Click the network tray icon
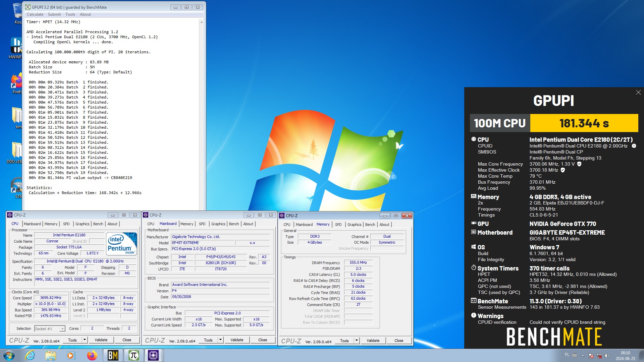This screenshot has height=362, width=644. 599,356
